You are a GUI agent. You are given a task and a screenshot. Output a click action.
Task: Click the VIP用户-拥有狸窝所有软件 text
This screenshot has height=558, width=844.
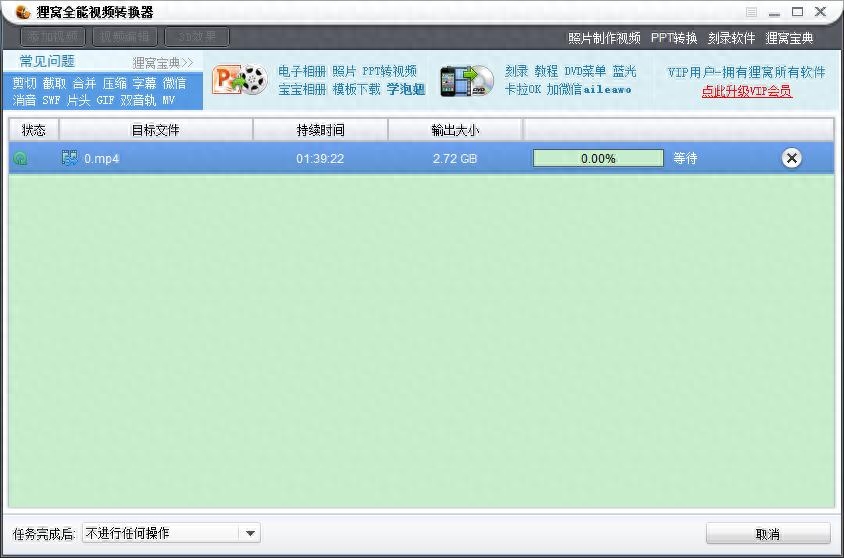(747, 72)
